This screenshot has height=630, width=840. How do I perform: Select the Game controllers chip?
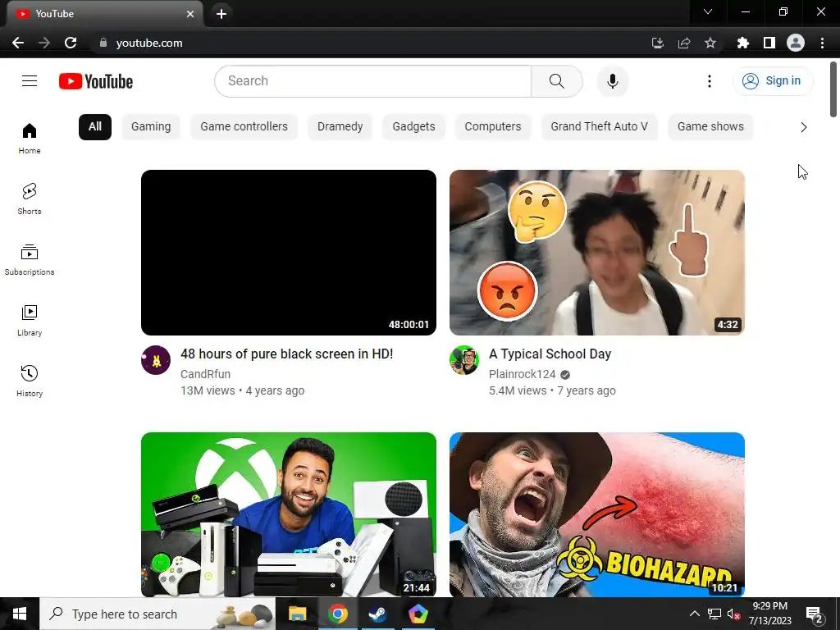click(x=244, y=127)
